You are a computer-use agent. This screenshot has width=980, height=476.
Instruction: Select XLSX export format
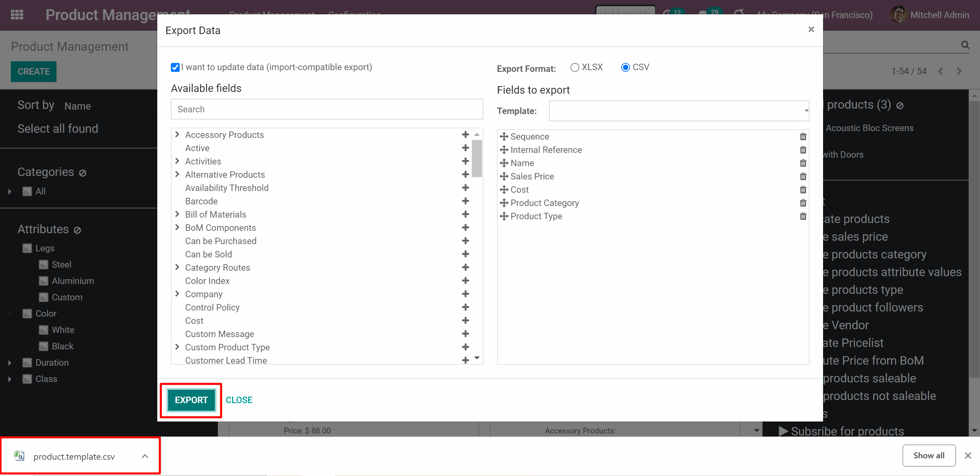coord(575,67)
